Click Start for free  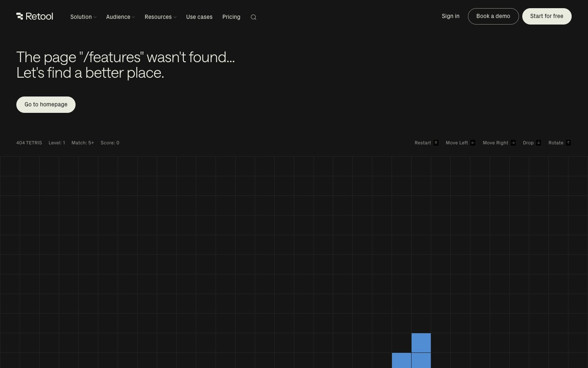click(547, 16)
